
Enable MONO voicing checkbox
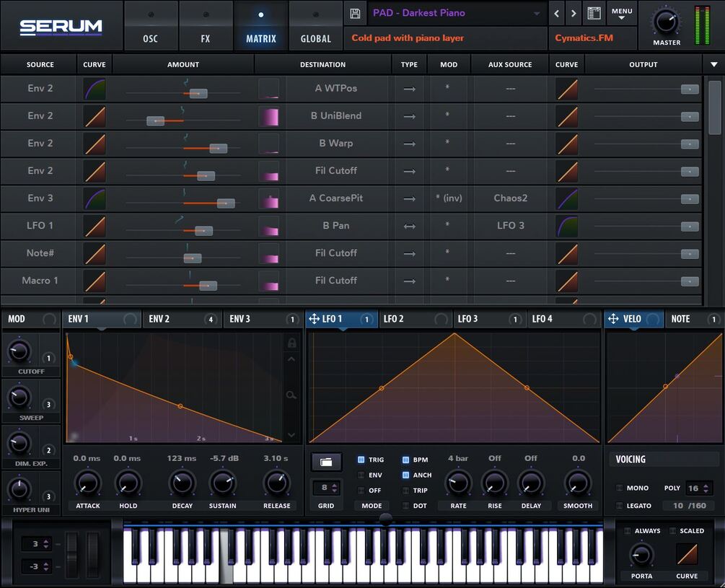[x=620, y=488]
